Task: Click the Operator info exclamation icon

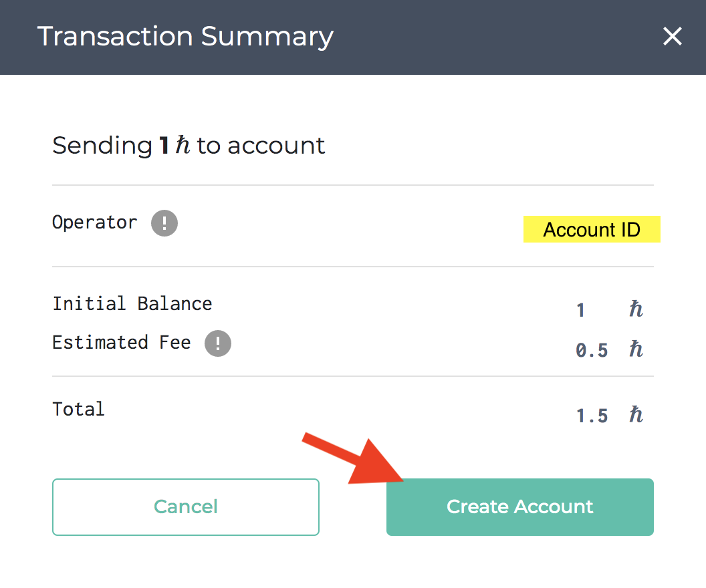Action: tap(164, 223)
